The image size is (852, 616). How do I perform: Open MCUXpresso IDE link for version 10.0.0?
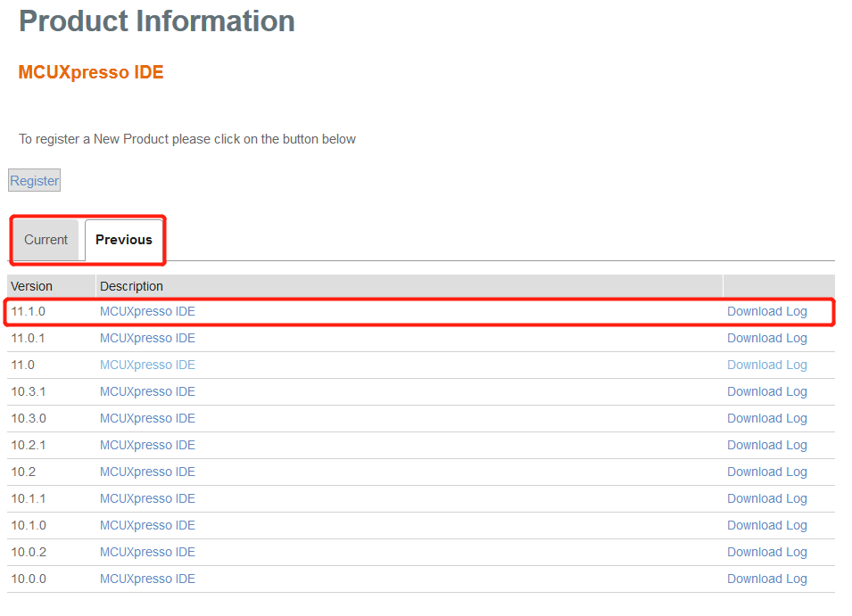[147, 579]
